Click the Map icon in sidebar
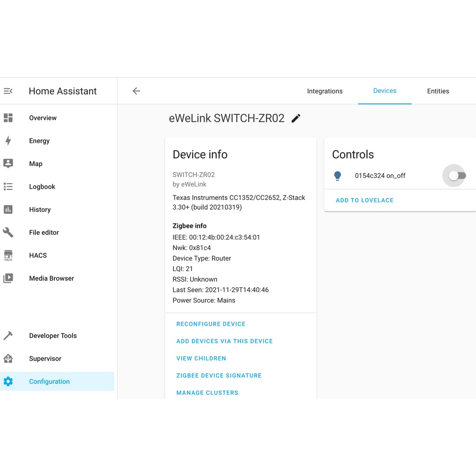This screenshot has height=476, width=476. 8,164
